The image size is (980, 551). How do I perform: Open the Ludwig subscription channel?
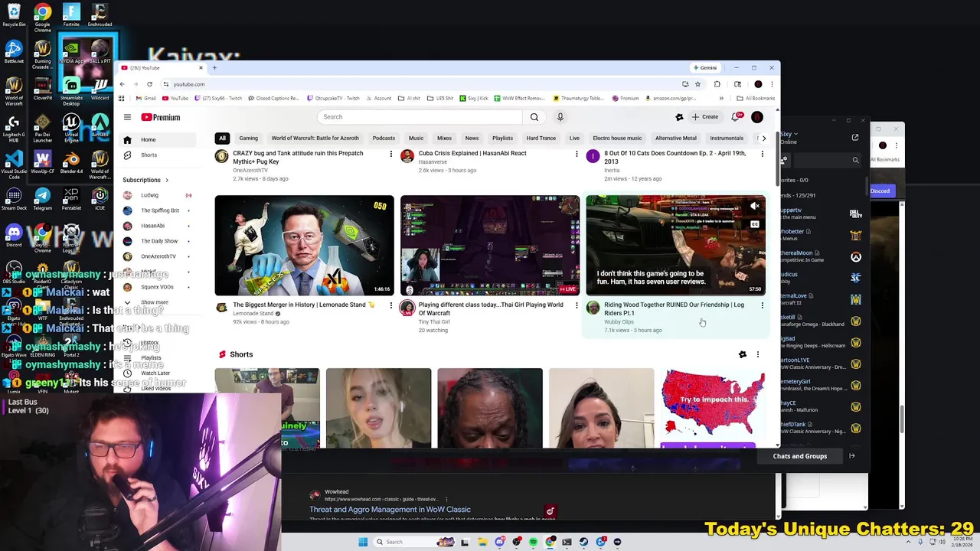coord(149,195)
